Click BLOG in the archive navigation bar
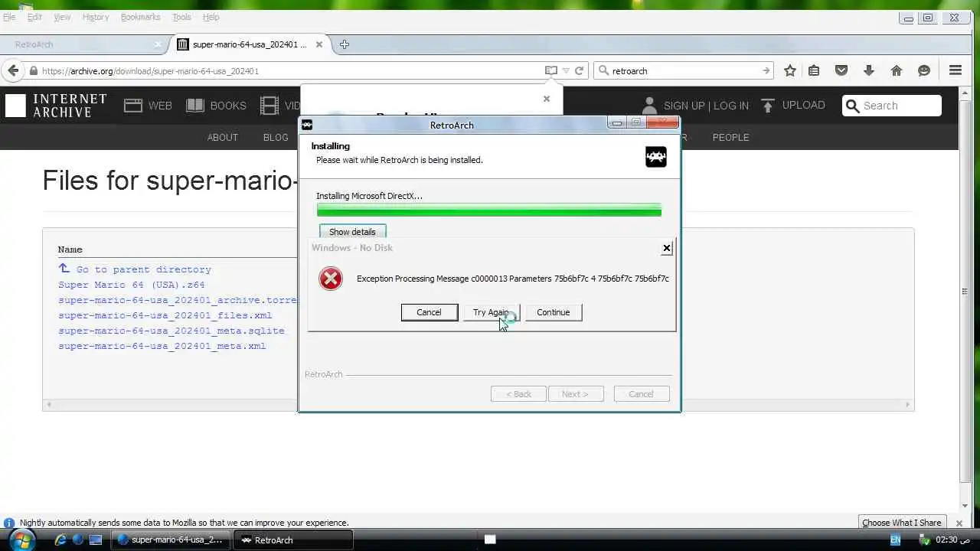Screen dimensions: 980x551 point(276,138)
